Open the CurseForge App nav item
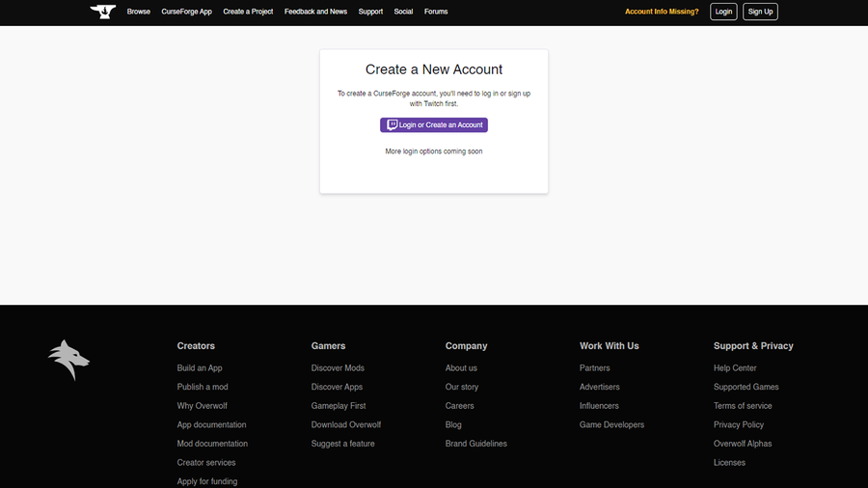This screenshot has height=488, width=868. click(x=186, y=12)
